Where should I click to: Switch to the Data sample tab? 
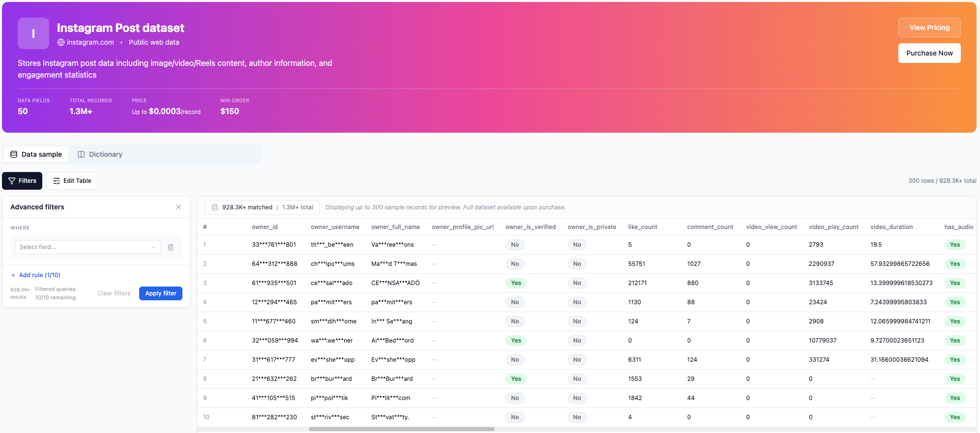(36, 154)
